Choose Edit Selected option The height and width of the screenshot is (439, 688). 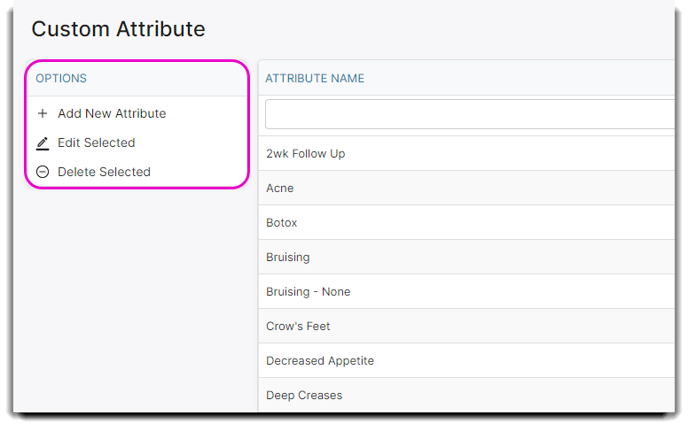coord(86,143)
